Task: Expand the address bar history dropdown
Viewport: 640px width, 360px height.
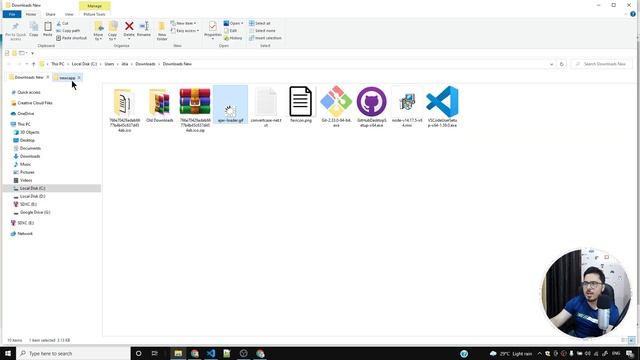Action: pyautogui.click(x=551, y=64)
